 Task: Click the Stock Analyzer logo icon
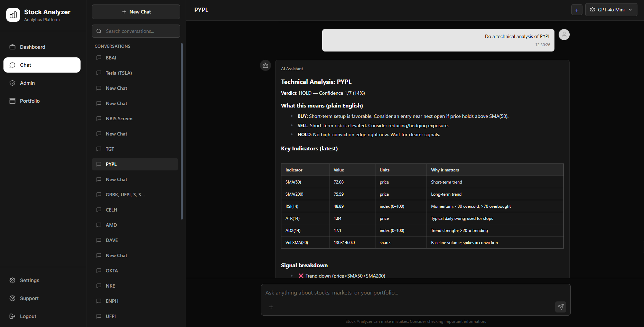(x=13, y=15)
